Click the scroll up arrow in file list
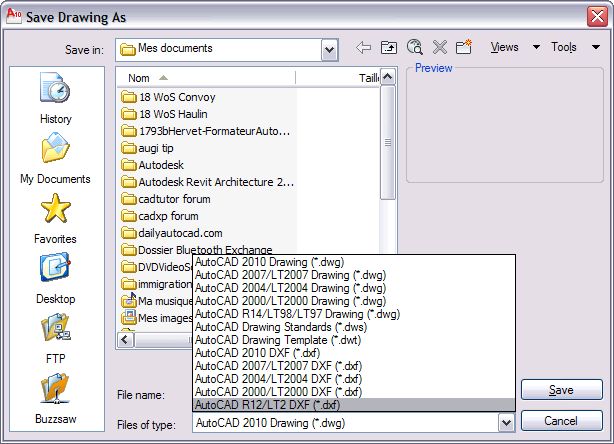 pos(388,77)
